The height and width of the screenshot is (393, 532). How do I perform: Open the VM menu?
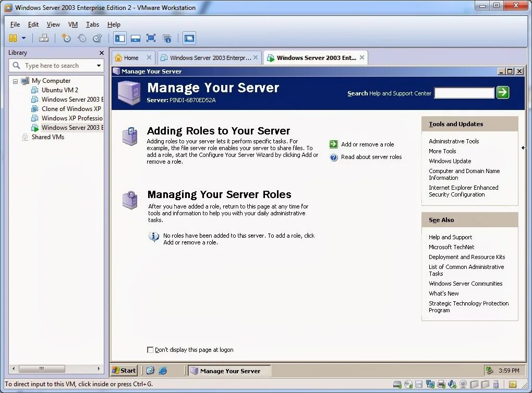[x=73, y=24]
